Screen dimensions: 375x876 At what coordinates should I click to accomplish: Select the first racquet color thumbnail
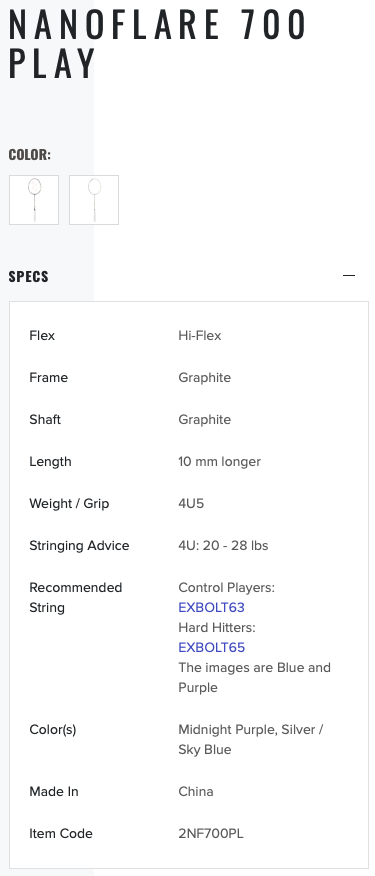click(x=34, y=200)
